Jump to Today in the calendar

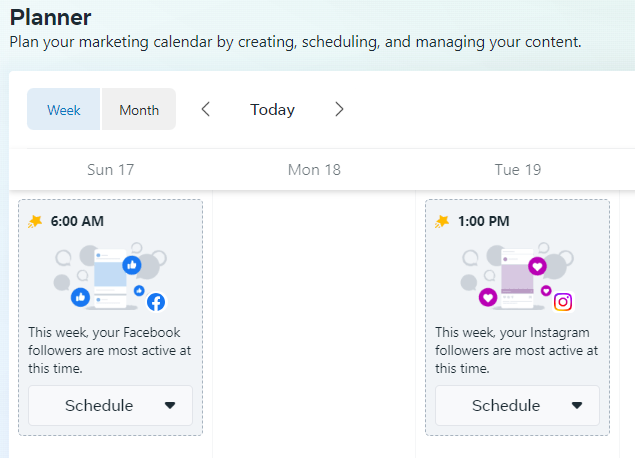[x=272, y=110]
